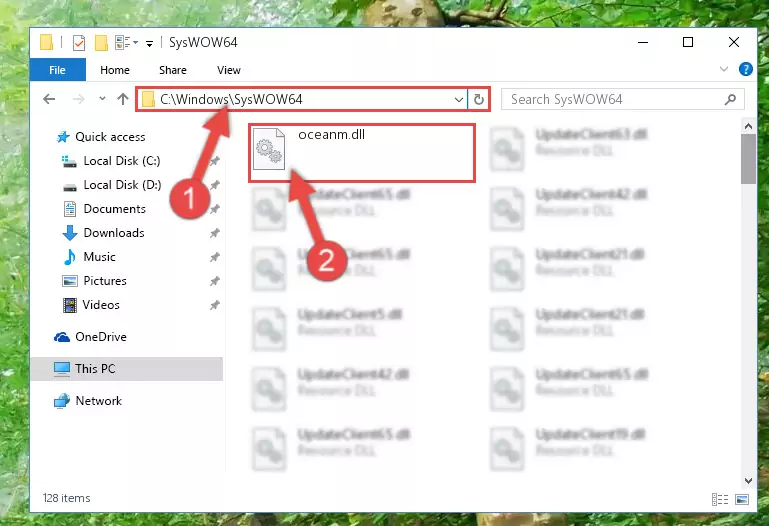The image size is (769, 526).
Task: Select the oceanm.dll file name
Action: click(x=332, y=134)
